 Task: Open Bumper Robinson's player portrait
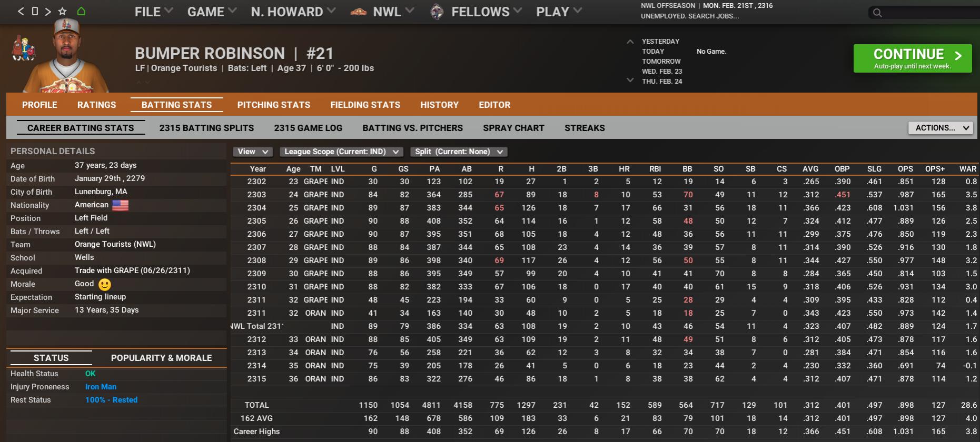(67, 56)
